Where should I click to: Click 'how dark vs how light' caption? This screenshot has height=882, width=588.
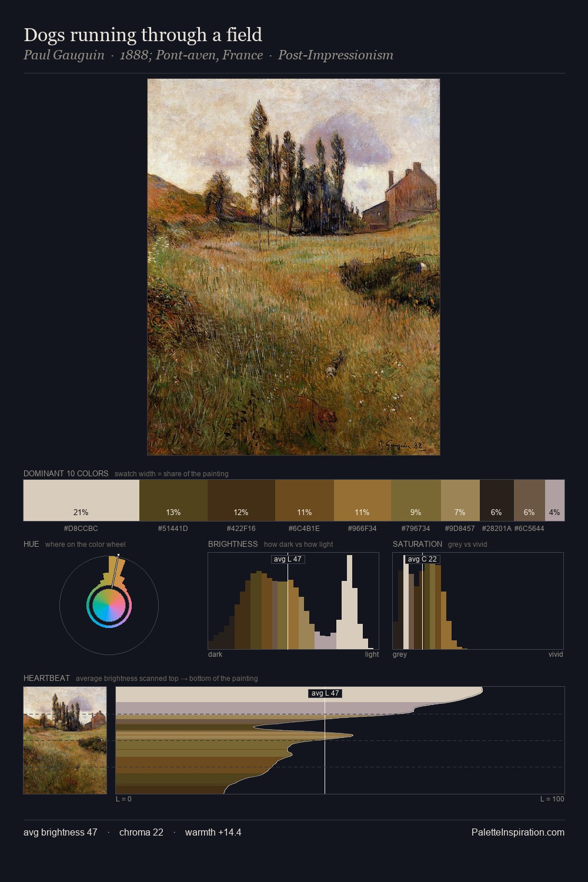tap(299, 544)
